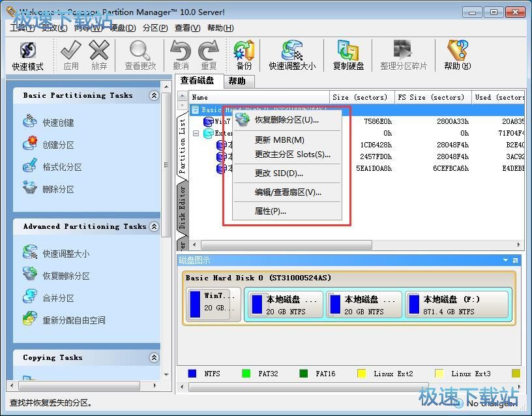Click partition list horizontal scrollbar

click(287, 245)
